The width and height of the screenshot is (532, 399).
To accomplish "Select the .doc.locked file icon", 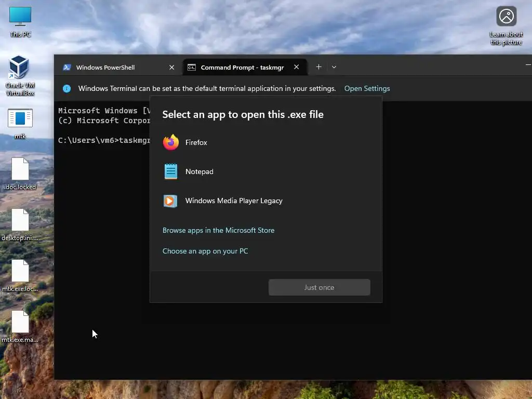I will [20, 174].
